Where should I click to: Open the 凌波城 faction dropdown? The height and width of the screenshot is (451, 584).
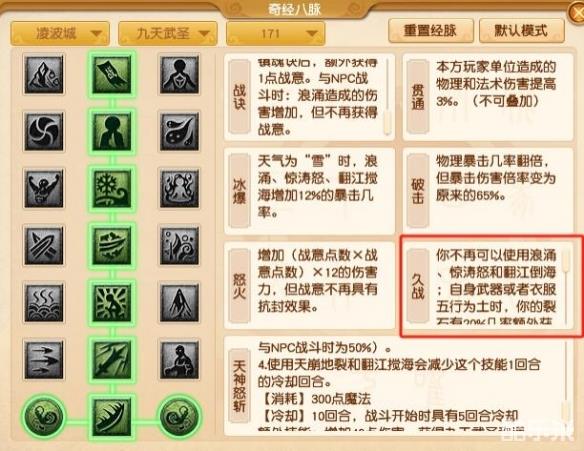[60, 34]
